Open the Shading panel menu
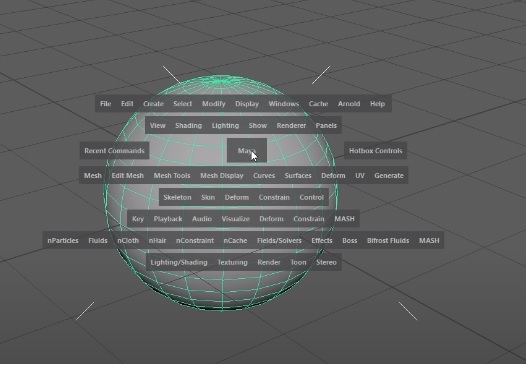Viewport: 526px width, 370px height. click(x=189, y=125)
